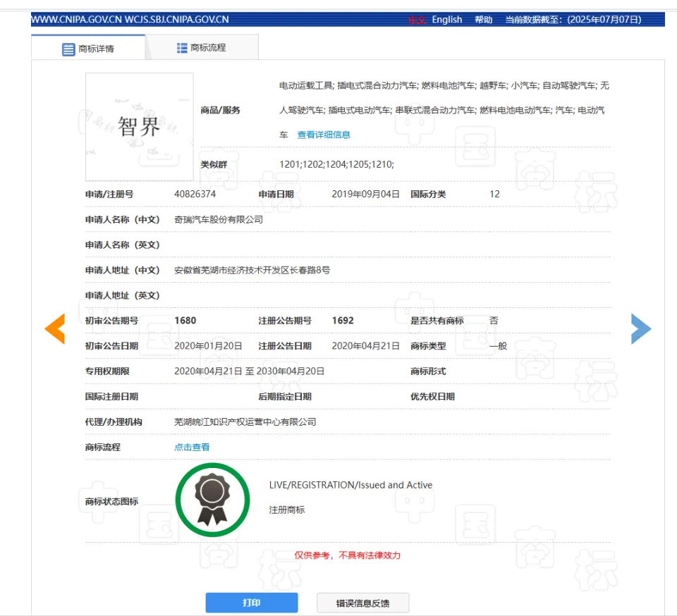Select shared trademark value 否
The height and width of the screenshot is (616, 677).
(494, 321)
